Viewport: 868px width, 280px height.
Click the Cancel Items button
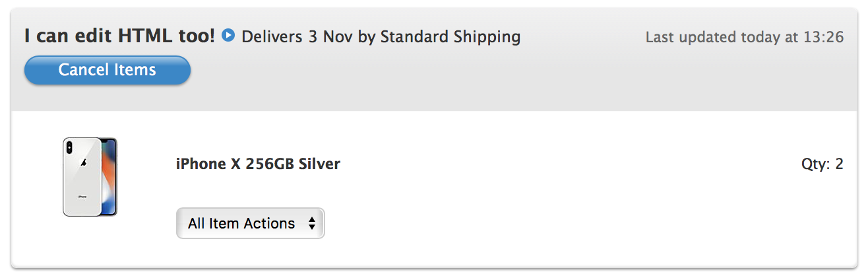click(108, 70)
